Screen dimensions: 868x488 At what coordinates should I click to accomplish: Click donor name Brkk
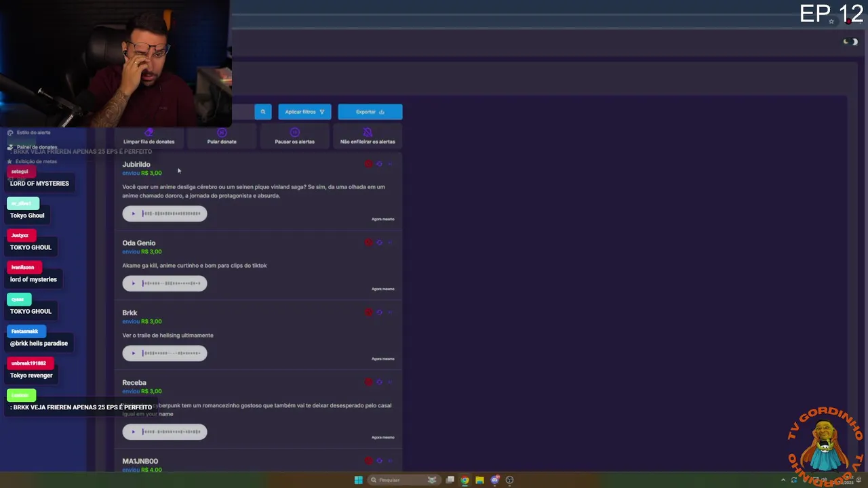pyautogui.click(x=130, y=312)
